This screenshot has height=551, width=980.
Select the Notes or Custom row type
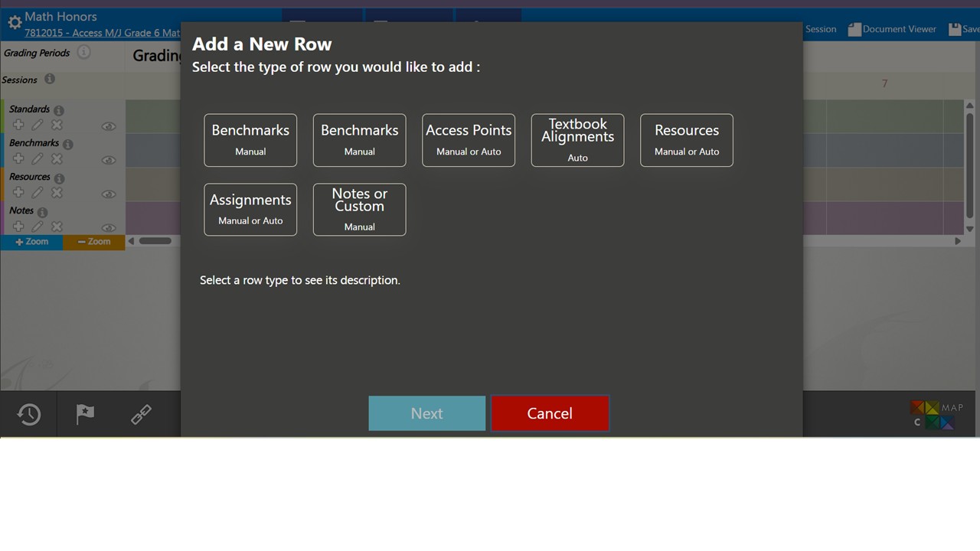[x=359, y=210]
